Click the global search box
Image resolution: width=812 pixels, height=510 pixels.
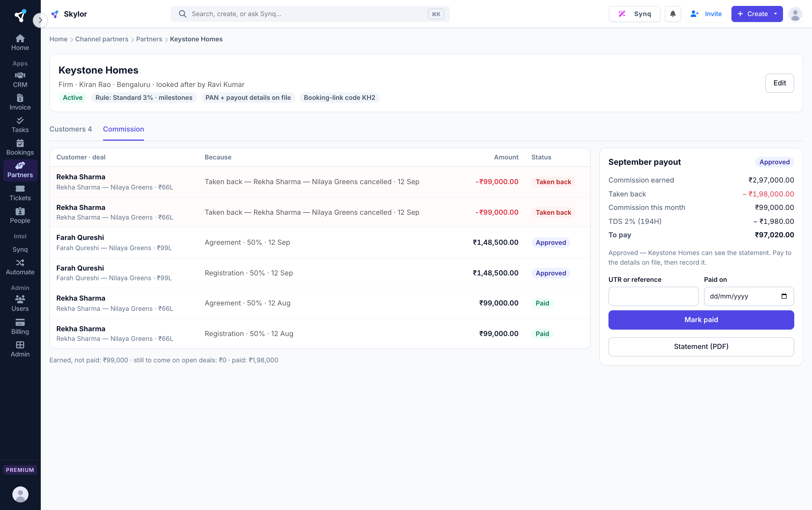click(x=310, y=14)
